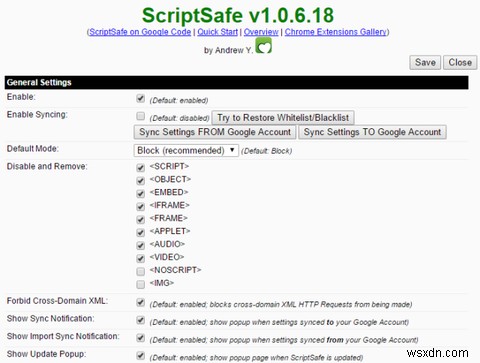Screen dimensions: 480x363
Task: Click the ScriptSafe v1.0.6.18 title
Action: pyautogui.click(x=238, y=15)
